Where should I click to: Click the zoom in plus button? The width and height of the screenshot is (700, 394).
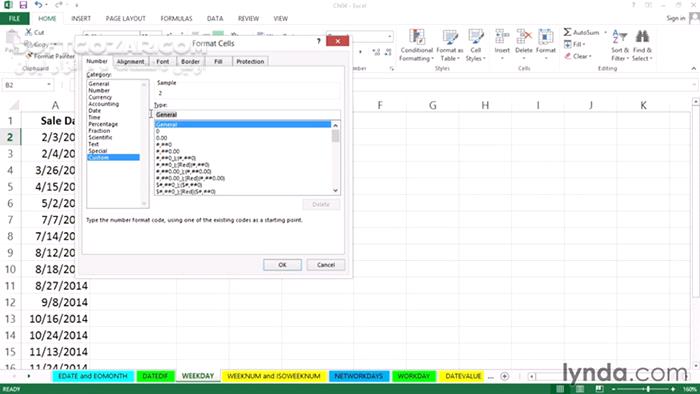click(x=673, y=389)
